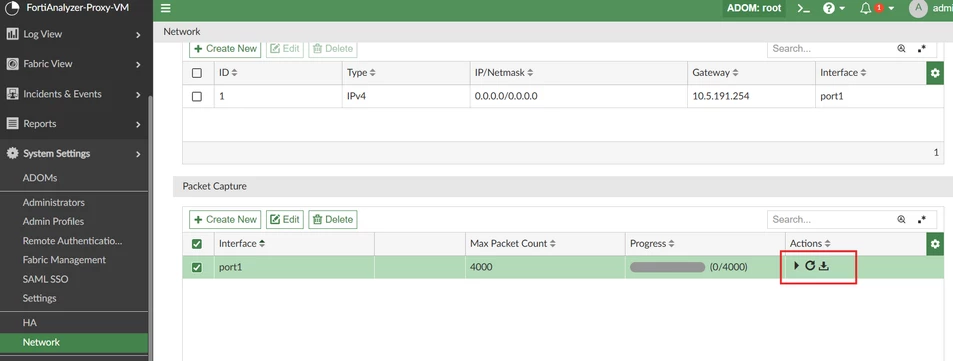The height and width of the screenshot is (361, 953).
Task: Click regex option icon in Packet Capture search
Action: pos(922,219)
